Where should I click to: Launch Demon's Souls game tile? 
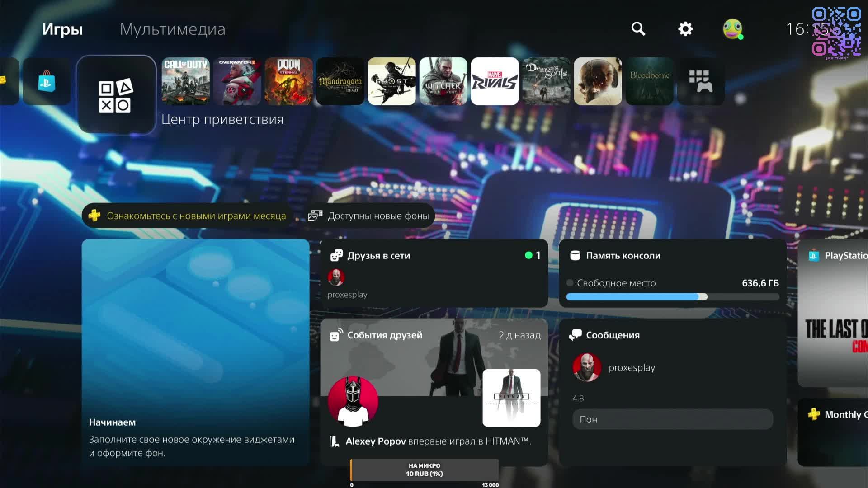click(546, 81)
